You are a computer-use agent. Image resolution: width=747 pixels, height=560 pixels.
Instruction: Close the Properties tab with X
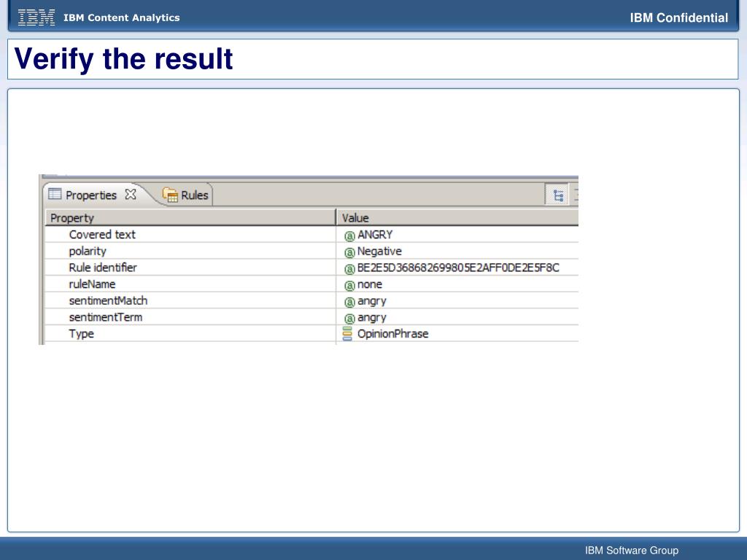[x=131, y=194]
